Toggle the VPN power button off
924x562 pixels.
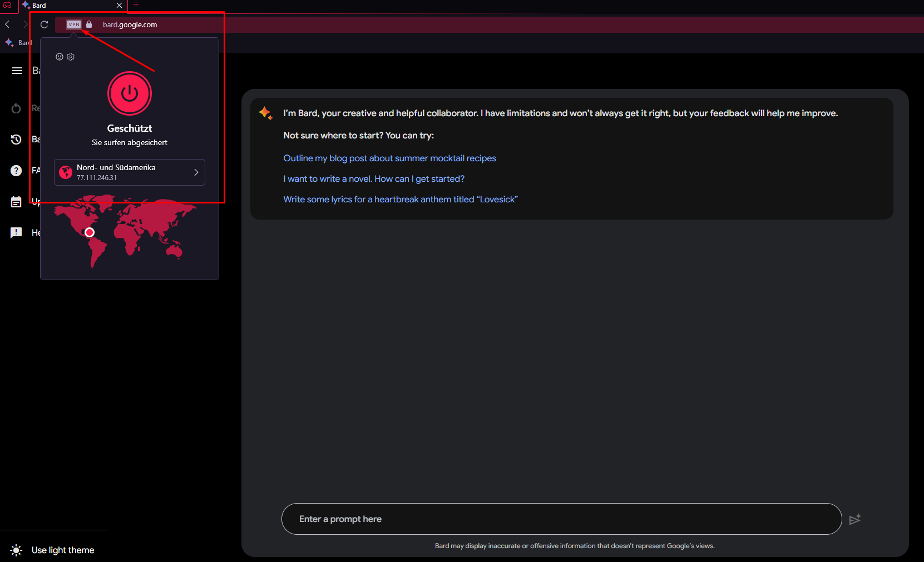click(129, 93)
